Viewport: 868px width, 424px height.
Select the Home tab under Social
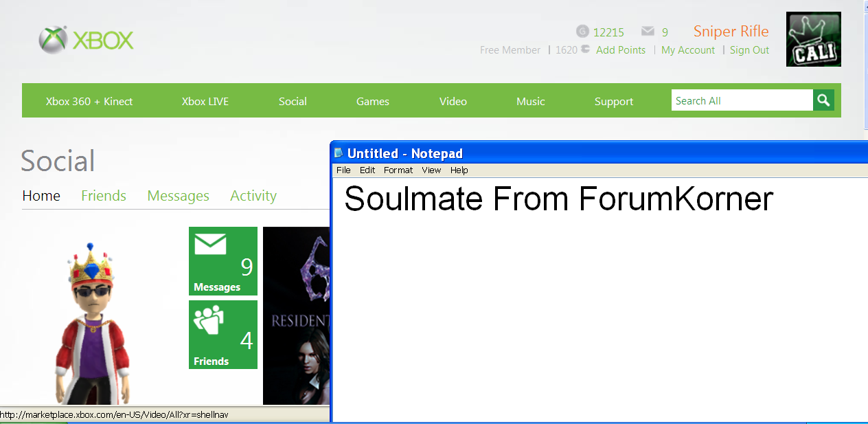[41, 196]
